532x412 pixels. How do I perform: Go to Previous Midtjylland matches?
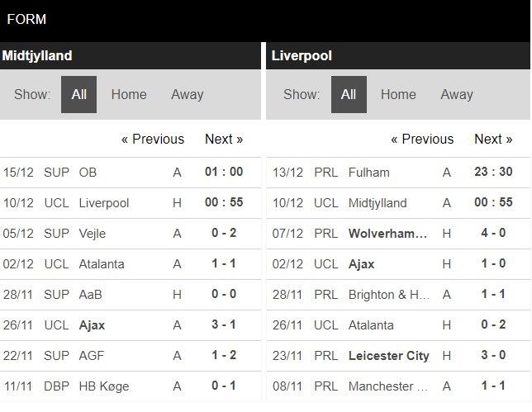click(x=153, y=139)
